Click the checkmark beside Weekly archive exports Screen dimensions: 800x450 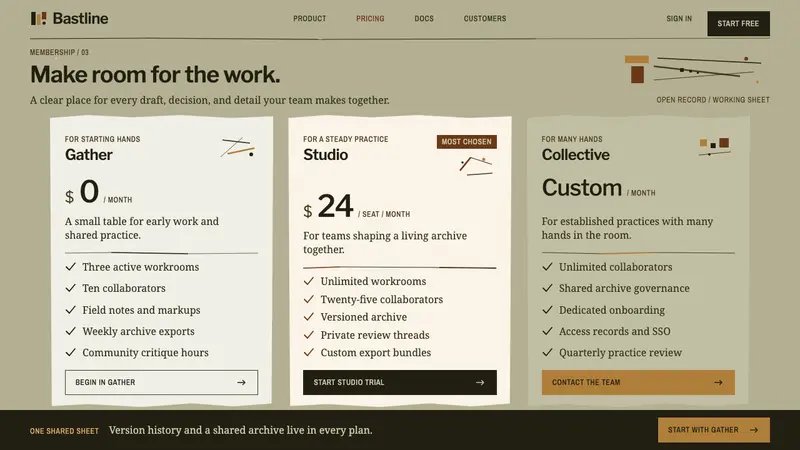point(70,331)
